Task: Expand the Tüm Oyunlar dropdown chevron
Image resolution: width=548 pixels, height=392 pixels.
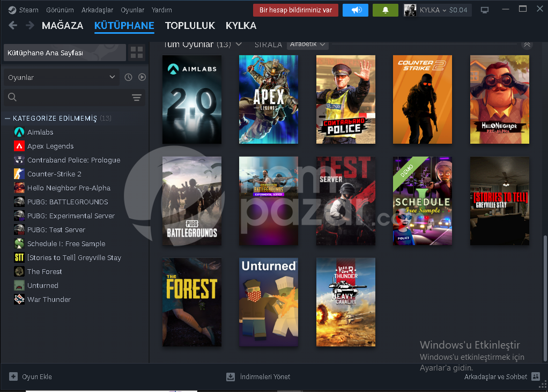Action: coord(239,45)
